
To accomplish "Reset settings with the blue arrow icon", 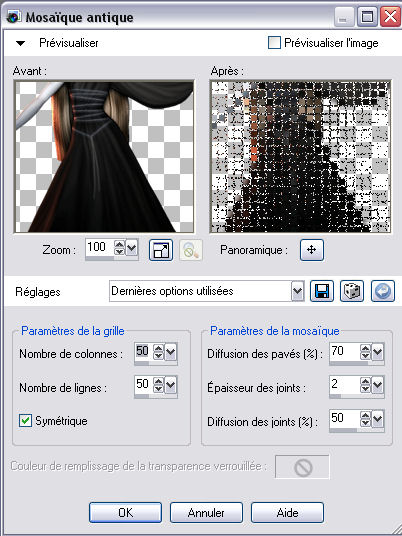I will click(383, 291).
